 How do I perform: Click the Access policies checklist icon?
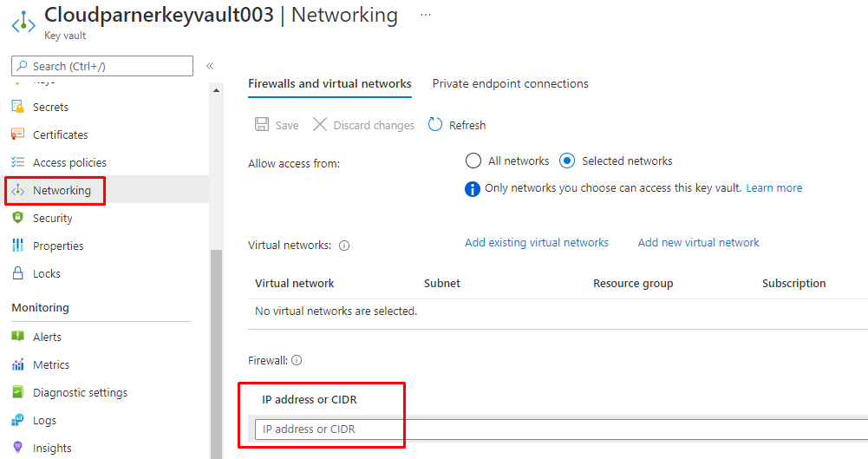(17, 162)
